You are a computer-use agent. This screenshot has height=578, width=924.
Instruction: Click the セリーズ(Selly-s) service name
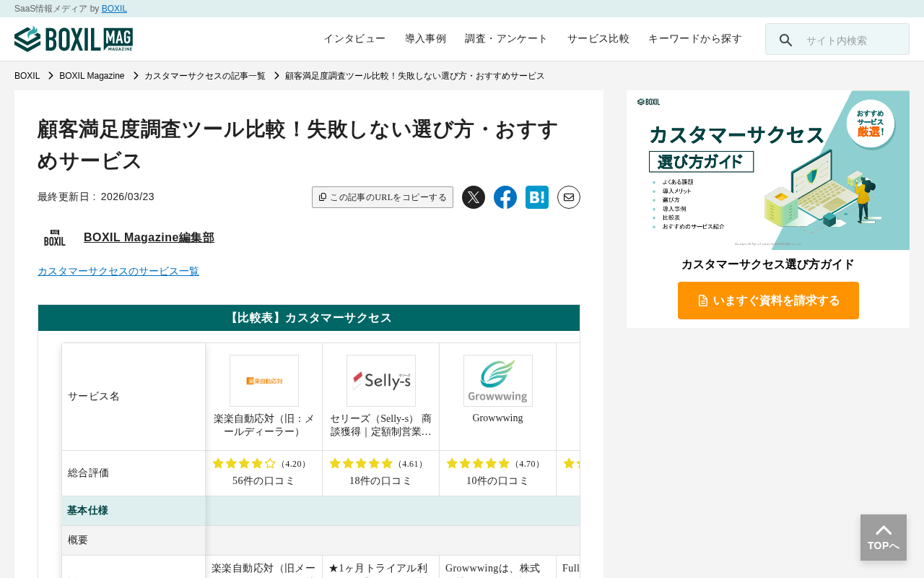[381, 425]
